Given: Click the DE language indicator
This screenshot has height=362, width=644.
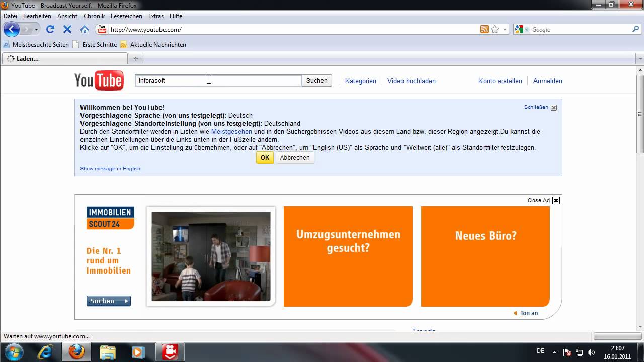Looking at the screenshot, I should (541, 351).
